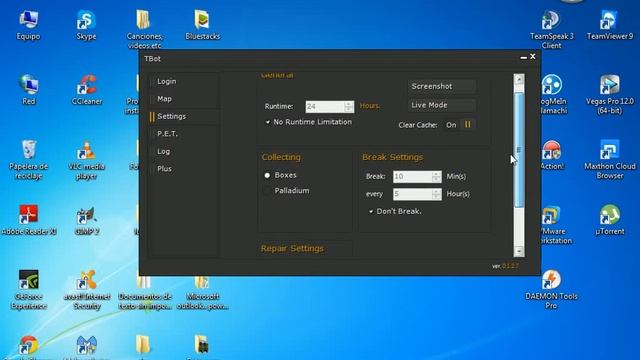
Task: Click the settings scrollbar thumb
Action: click(x=519, y=150)
